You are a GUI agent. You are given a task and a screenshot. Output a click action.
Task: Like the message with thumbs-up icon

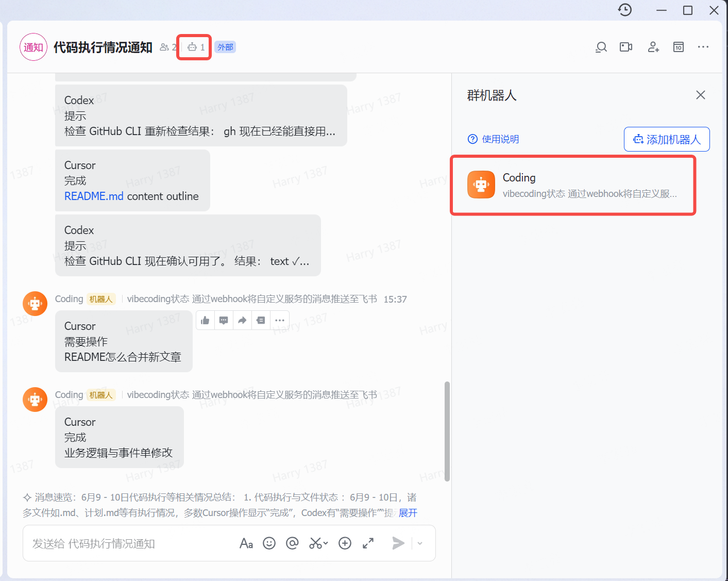[x=205, y=320]
